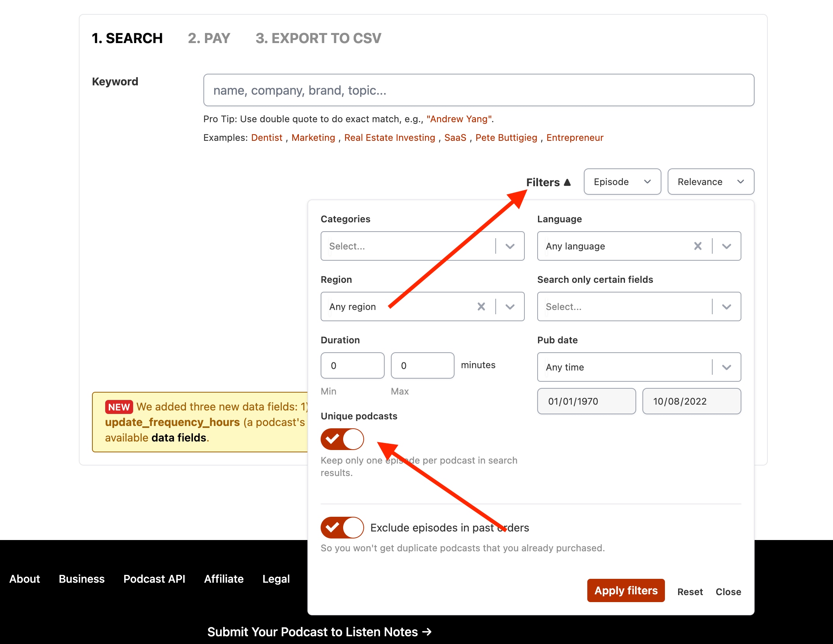Edit the 01/01/1970 start date field

586,401
